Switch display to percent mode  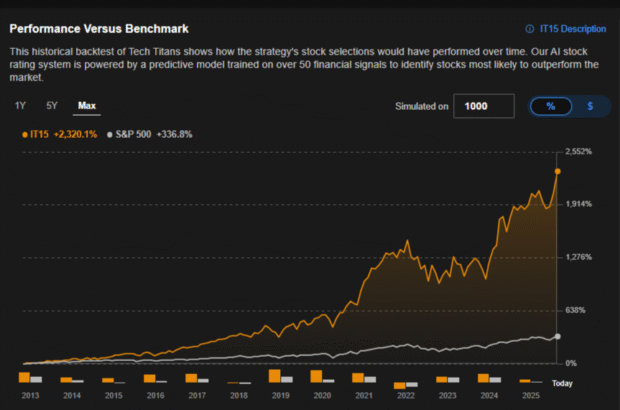point(550,105)
